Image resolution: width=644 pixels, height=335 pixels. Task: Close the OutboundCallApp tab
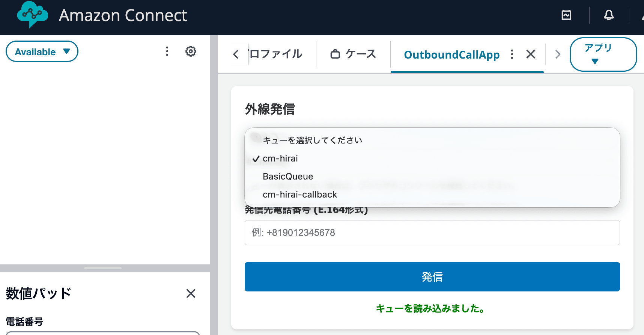click(x=531, y=54)
